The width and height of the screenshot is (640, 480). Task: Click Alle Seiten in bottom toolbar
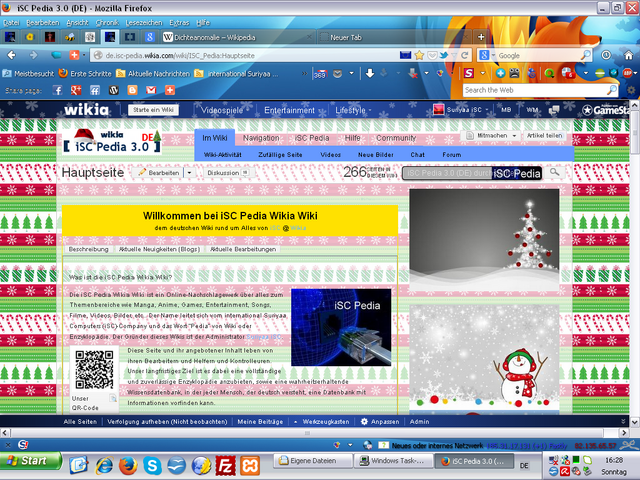tap(80, 422)
